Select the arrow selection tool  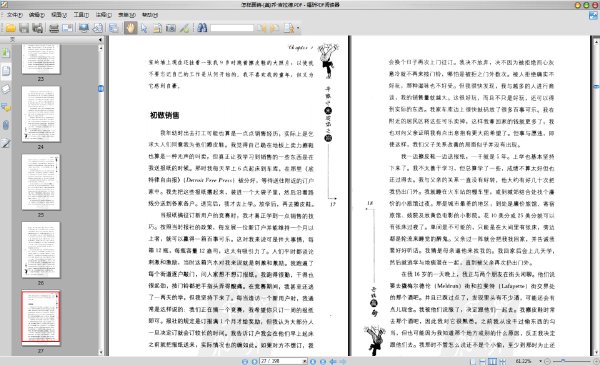tap(144, 28)
